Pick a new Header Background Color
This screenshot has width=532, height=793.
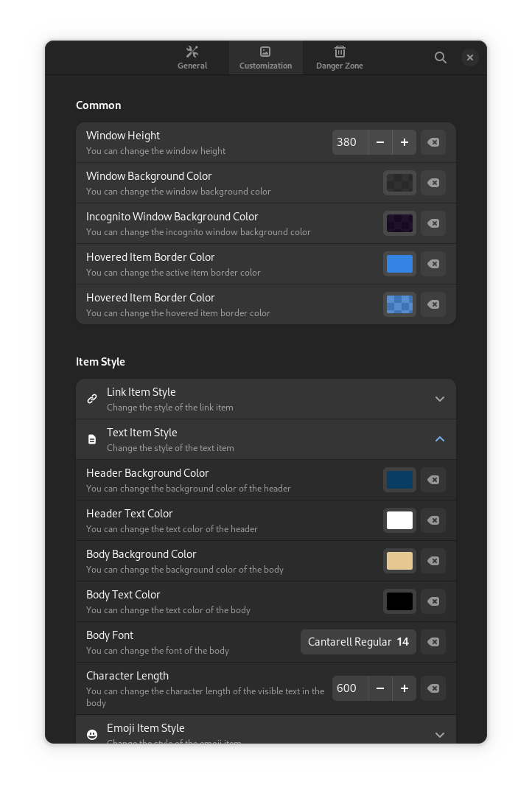point(400,480)
